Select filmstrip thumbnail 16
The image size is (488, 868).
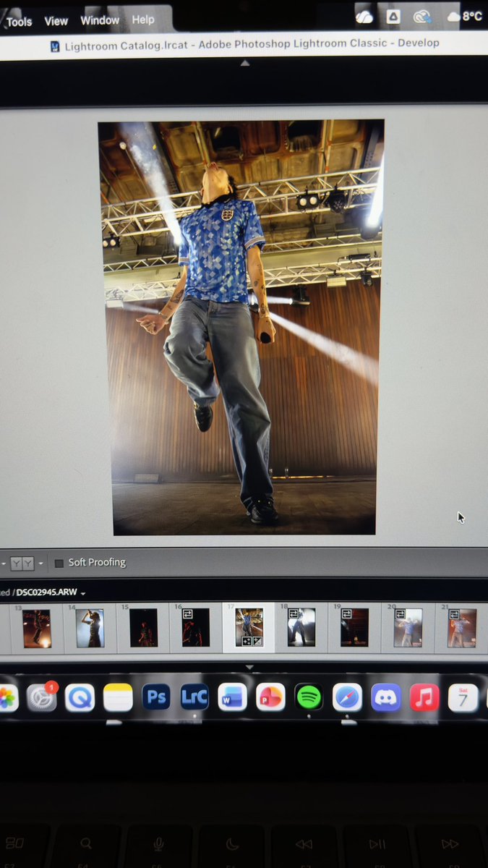pyautogui.click(x=195, y=628)
